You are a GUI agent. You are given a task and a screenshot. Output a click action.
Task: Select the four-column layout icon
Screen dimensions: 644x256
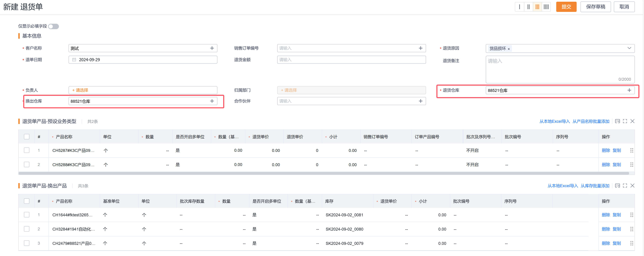pos(546,7)
